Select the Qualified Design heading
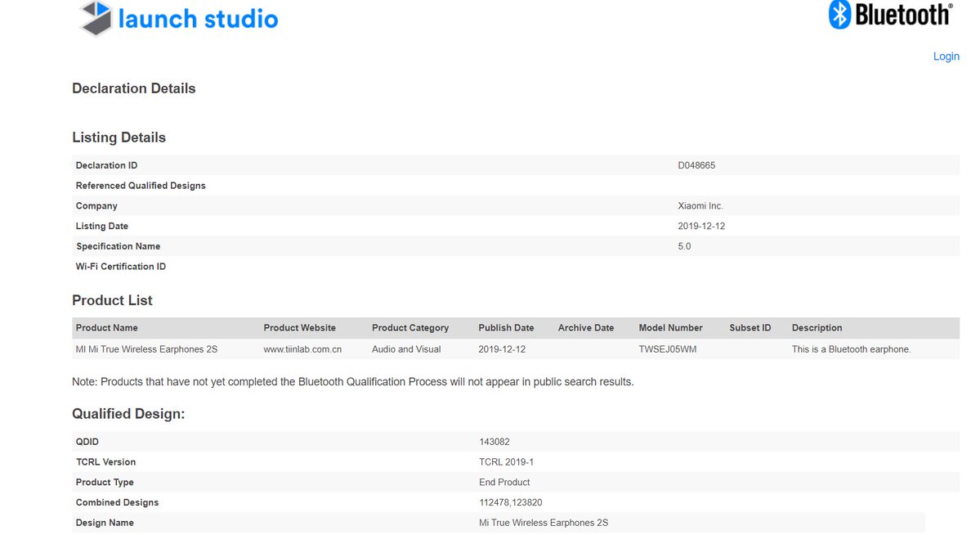This screenshot has width=980, height=535. 128,414
